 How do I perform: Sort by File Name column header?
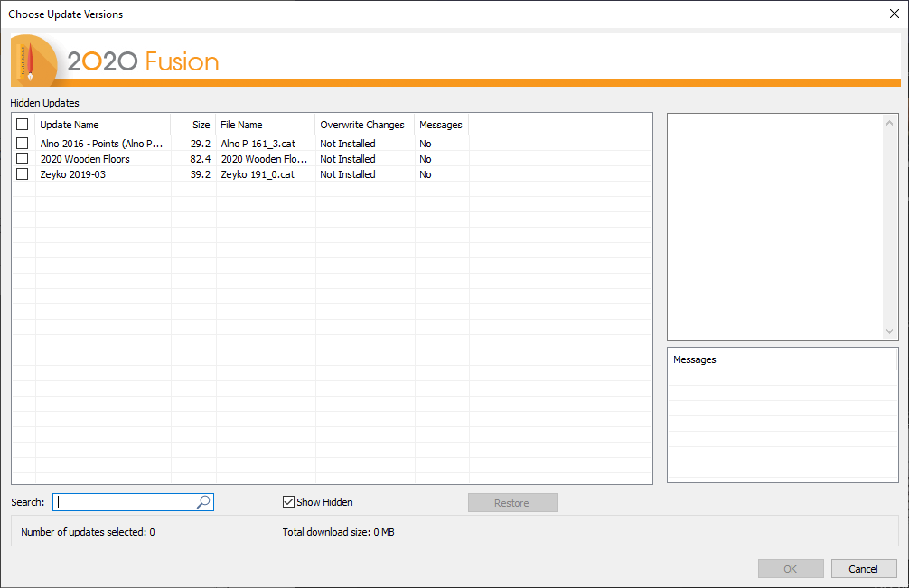[266, 125]
